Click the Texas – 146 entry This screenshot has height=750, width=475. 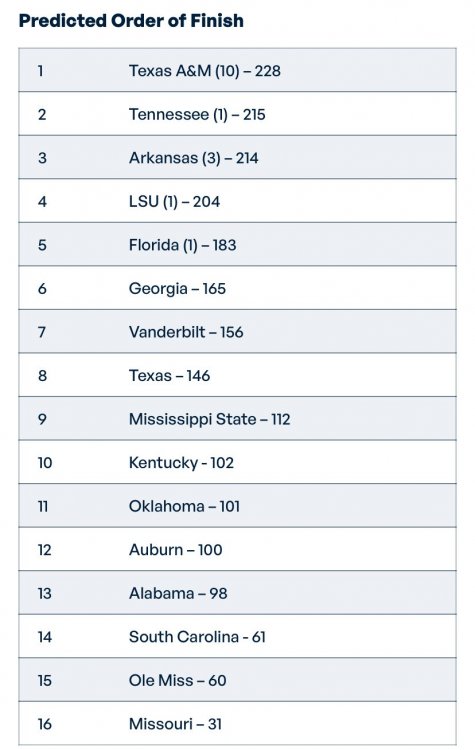pos(169,375)
